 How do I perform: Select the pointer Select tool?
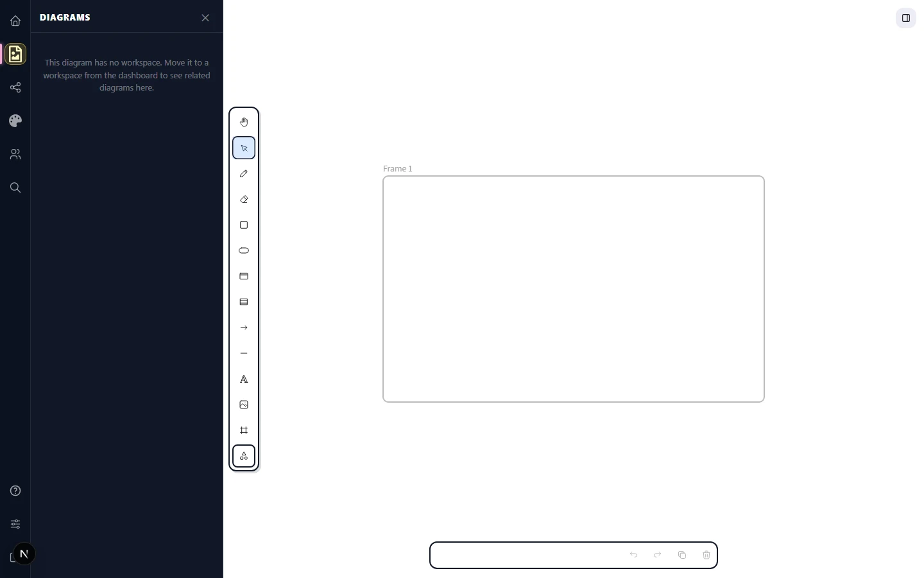(244, 148)
